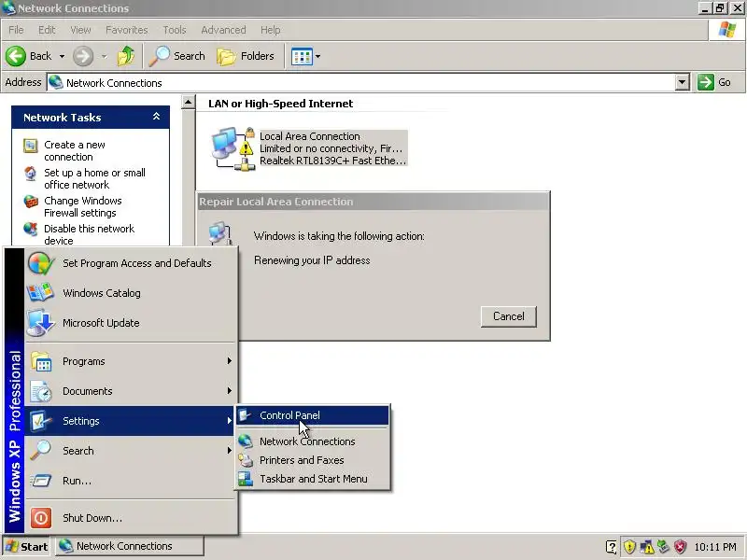The width and height of the screenshot is (747, 560).
Task: Open the File menu
Action: (16, 30)
